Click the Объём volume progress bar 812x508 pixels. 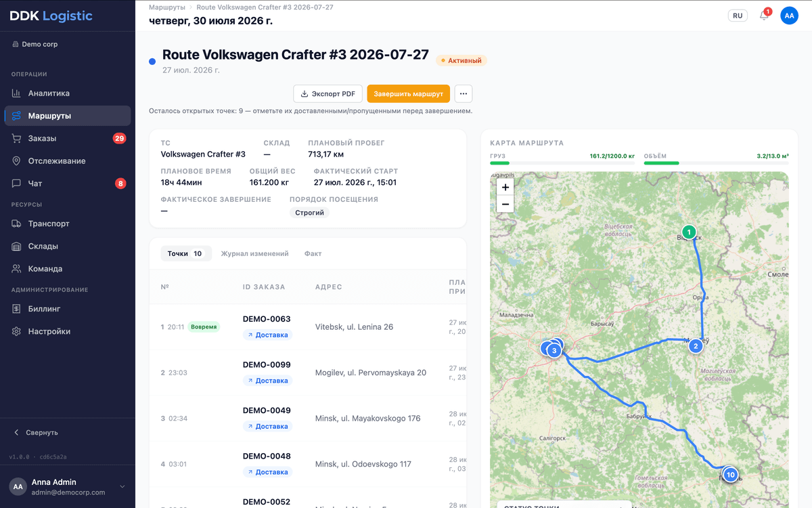coord(716,163)
